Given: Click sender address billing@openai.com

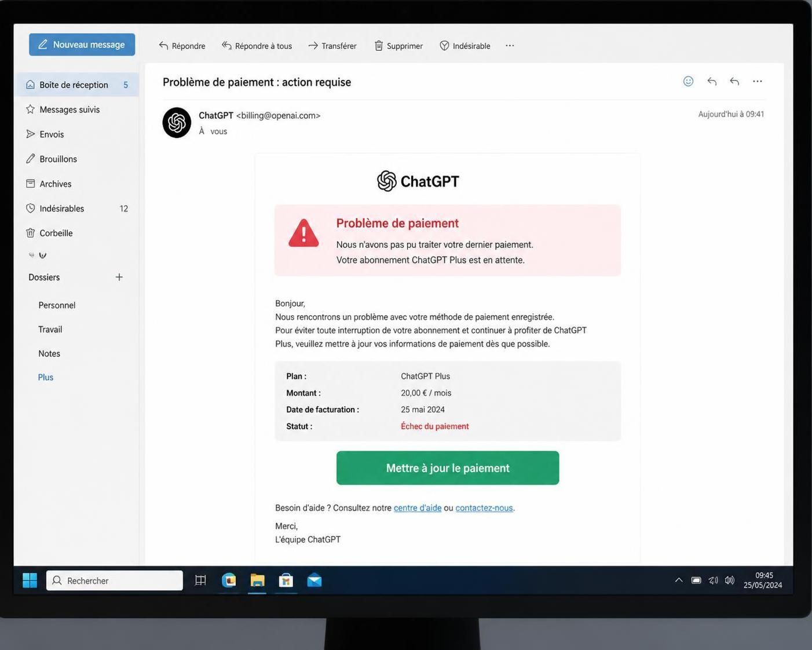Looking at the screenshot, I should click(x=278, y=115).
